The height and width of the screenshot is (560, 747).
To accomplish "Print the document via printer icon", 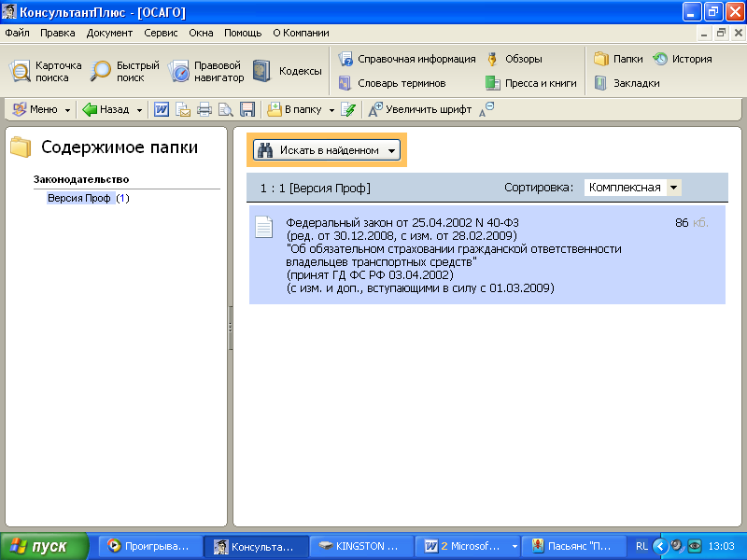I will click(x=204, y=109).
